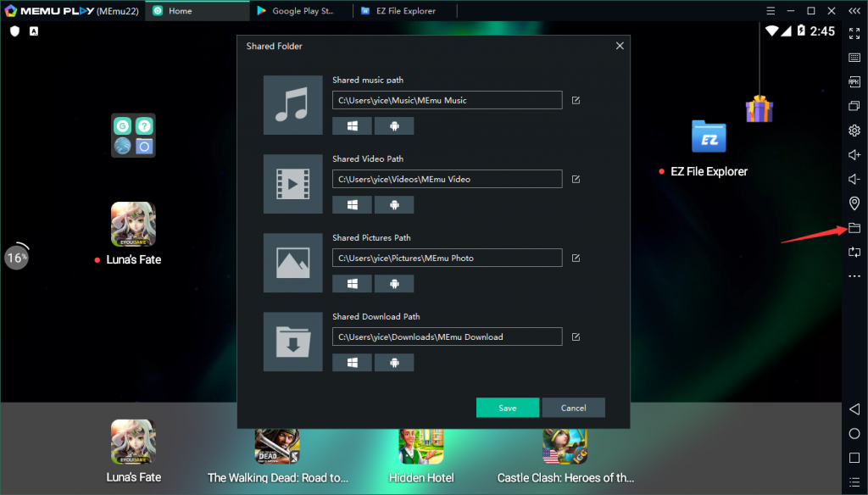
Task: Edit the shared pictures path
Action: [576, 258]
